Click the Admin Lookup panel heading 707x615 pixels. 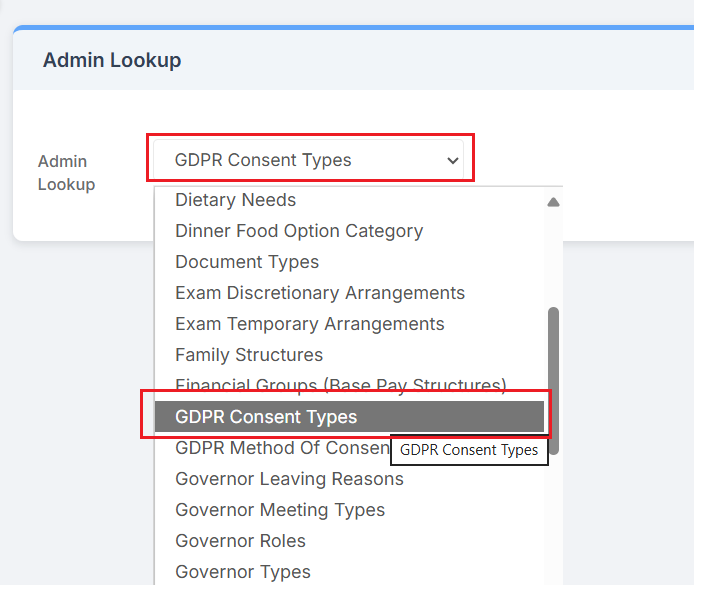click(x=112, y=60)
